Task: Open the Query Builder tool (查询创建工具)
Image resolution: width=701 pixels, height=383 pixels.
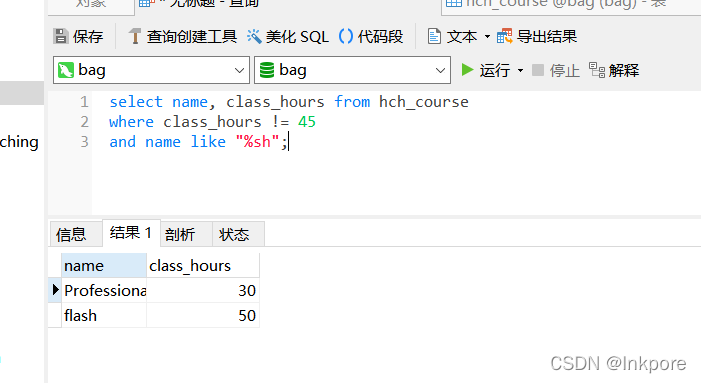Action: (182, 36)
